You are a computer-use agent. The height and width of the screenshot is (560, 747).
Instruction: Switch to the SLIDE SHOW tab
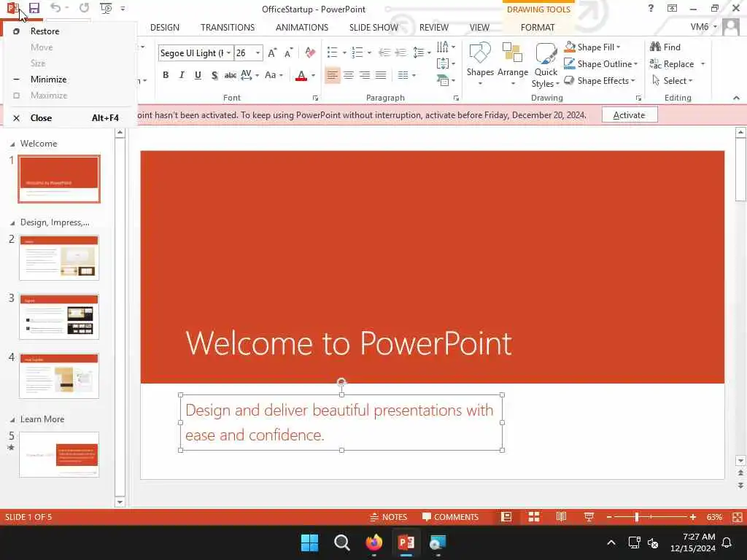pyautogui.click(x=373, y=28)
